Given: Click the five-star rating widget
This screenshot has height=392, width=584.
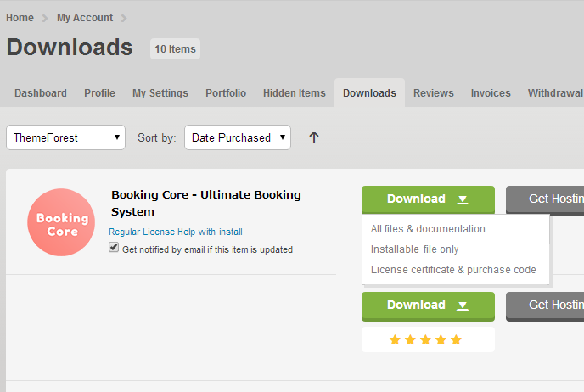Looking at the screenshot, I should click(x=427, y=339).
